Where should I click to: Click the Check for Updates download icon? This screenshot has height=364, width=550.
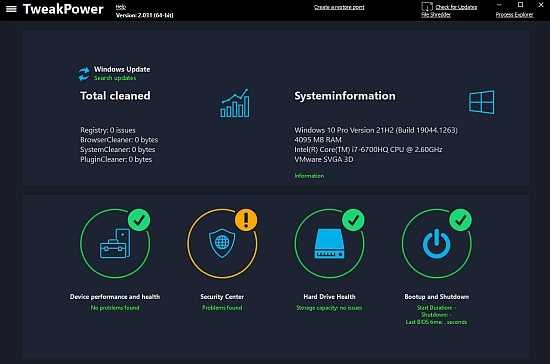pos(427,7)
